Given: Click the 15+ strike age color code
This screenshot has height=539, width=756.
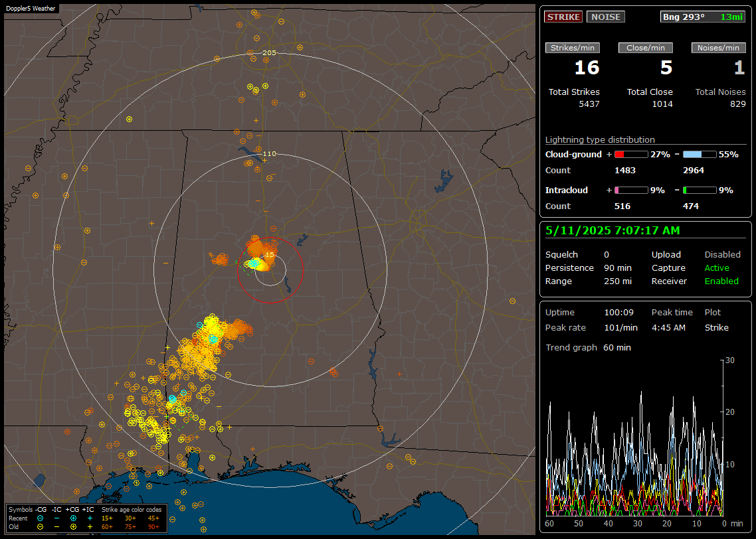Looking at the screenshot, I should pos(107,518).
